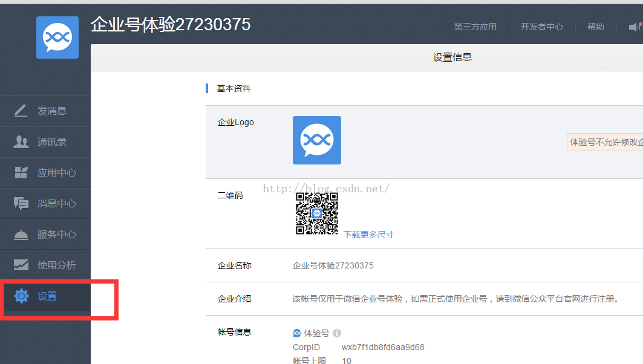Click the contacts icon beside 通讯录

click(21, 142)
